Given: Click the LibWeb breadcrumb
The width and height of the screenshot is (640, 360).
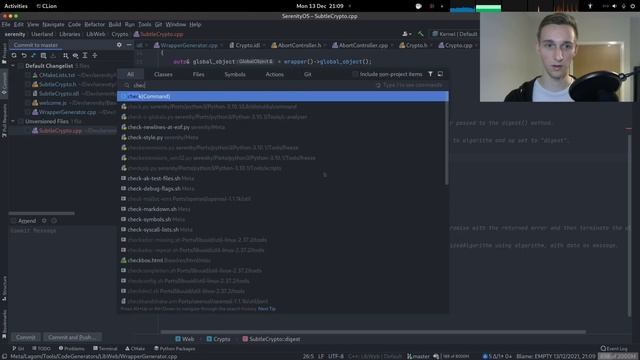Looking at the screenshot, I should pyautogui.click(x=96, y=34).
